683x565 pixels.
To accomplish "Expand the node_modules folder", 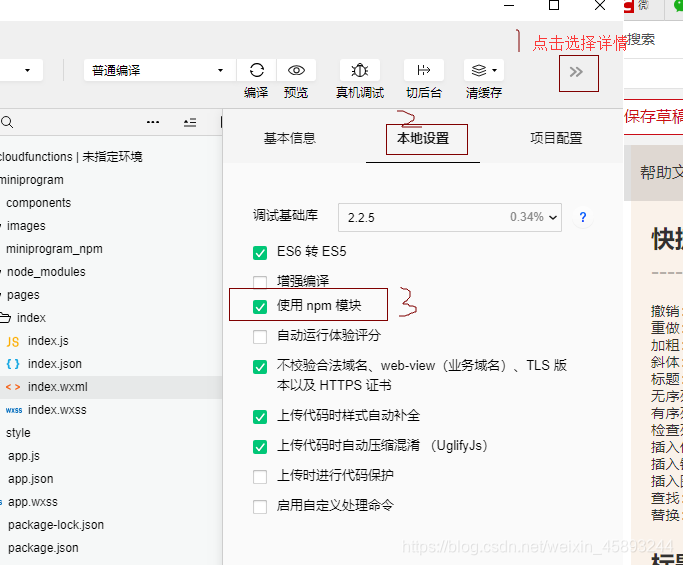I will (x=1, y=272).
